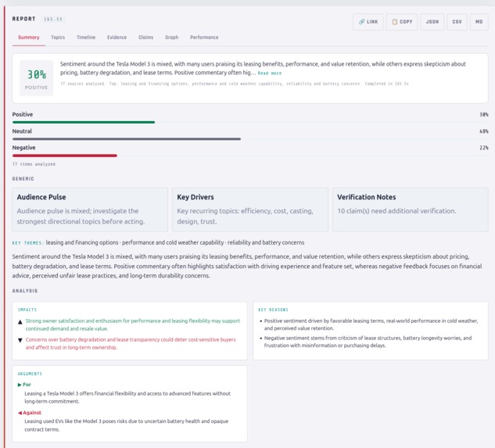Click the green arrow next to For
The height and width of the screenshot is (448, 495).
(x=20, y=385)
